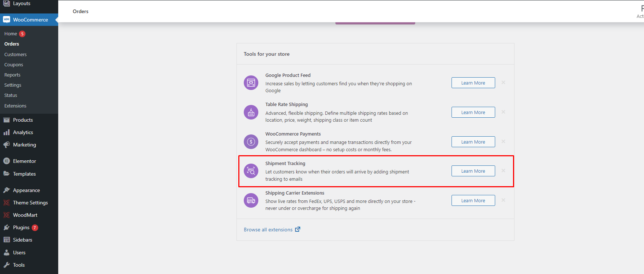This screenshot has width=644, height=274.
Task: Click the Users person icon
Action: point(7,253)
